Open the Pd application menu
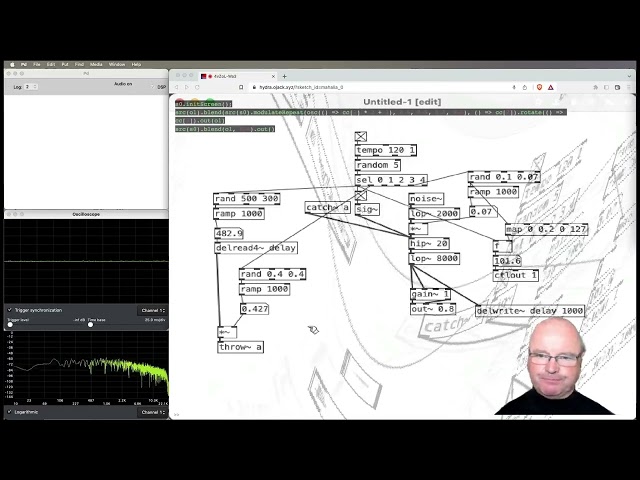 (24, 64)
